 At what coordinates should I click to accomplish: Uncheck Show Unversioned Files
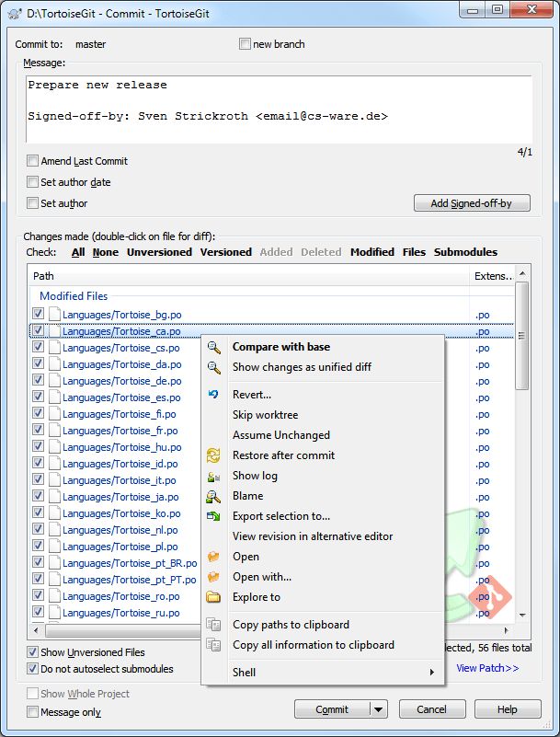point(32,652)
